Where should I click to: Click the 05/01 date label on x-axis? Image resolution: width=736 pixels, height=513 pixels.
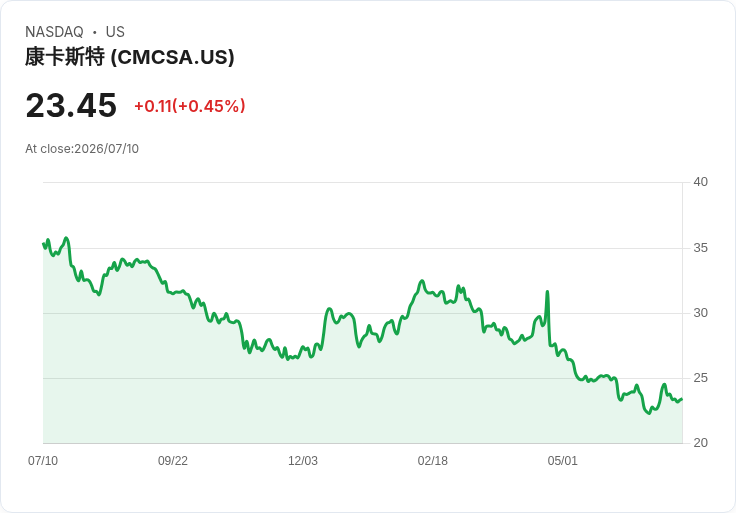point(562,460)
